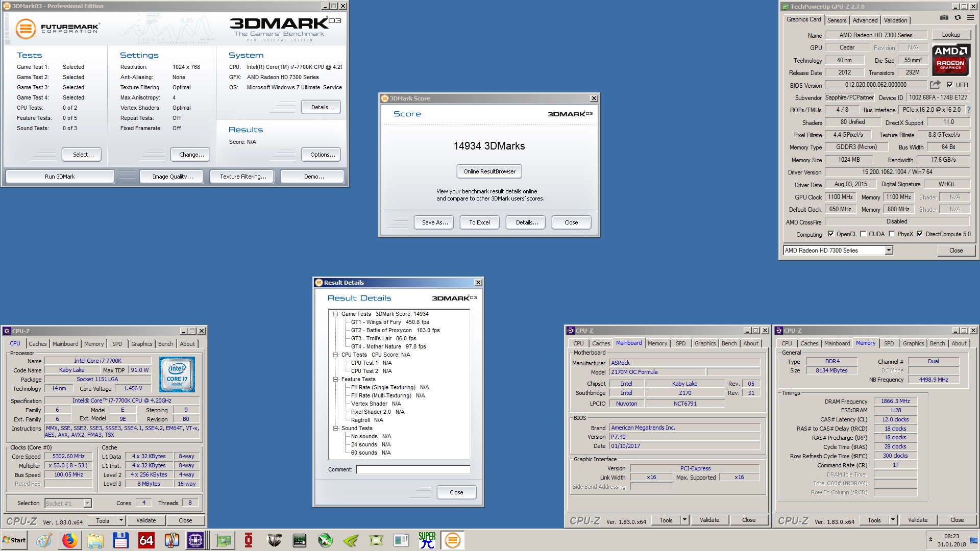Click the Online ResultBrowser button
The image size is (980, 551).
(489, 171)
